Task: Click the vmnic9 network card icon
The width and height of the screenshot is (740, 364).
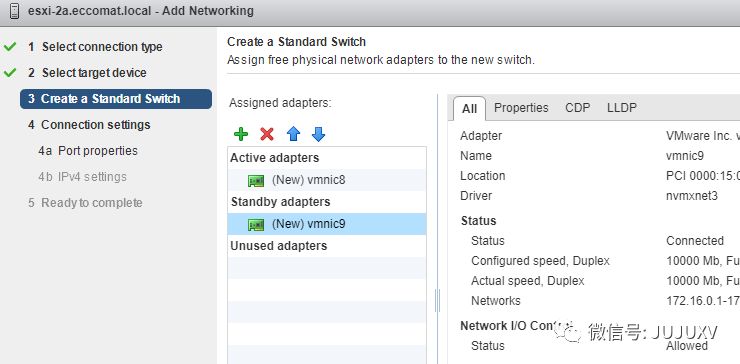Action: tap(256, 224)
